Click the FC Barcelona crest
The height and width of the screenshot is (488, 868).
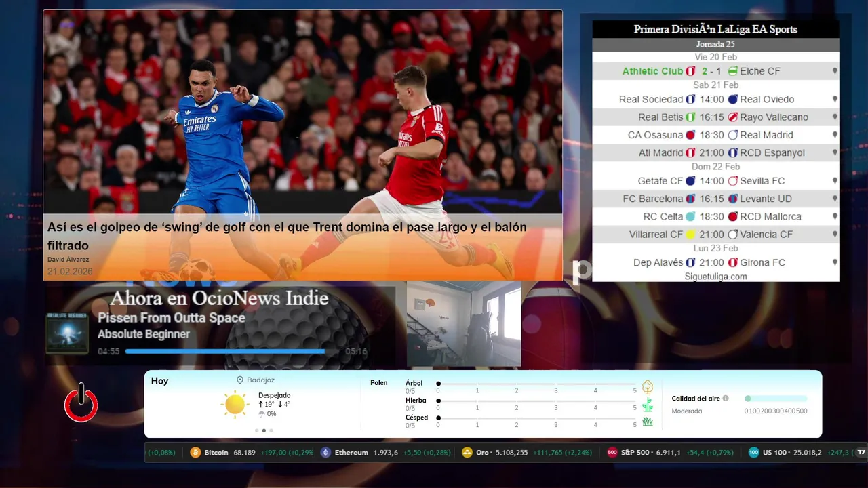(x=690, y=199)
